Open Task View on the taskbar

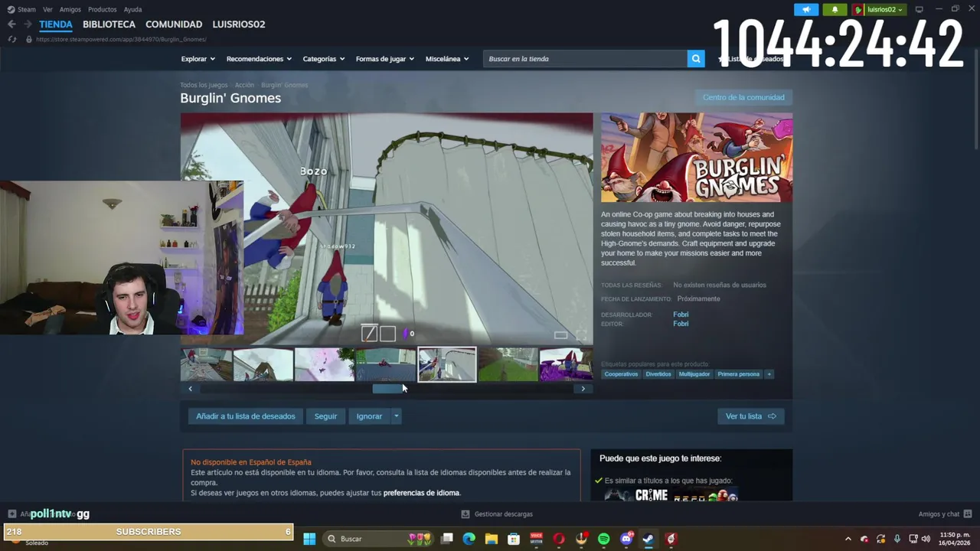pos(447,539)
